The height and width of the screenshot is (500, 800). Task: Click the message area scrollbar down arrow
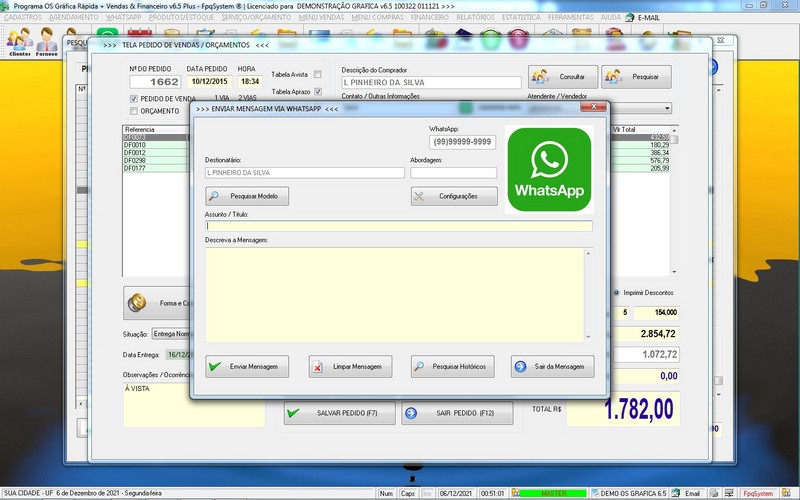(588, 337)
